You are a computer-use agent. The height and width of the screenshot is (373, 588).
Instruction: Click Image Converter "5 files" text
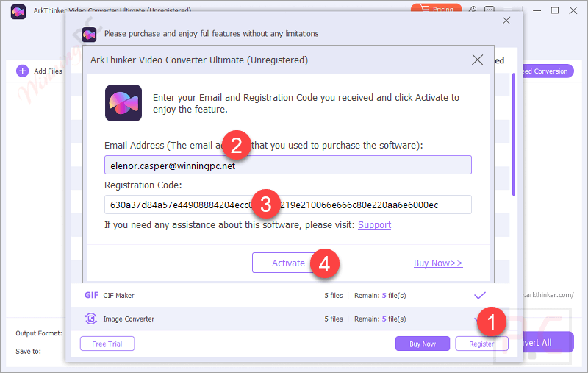[334, 319]
